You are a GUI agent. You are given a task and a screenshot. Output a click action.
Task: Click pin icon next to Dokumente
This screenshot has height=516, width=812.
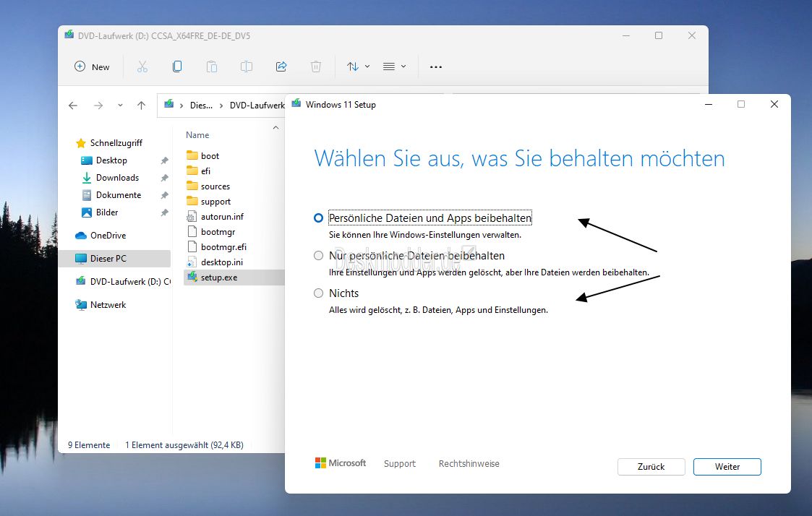tap(164, 195)
